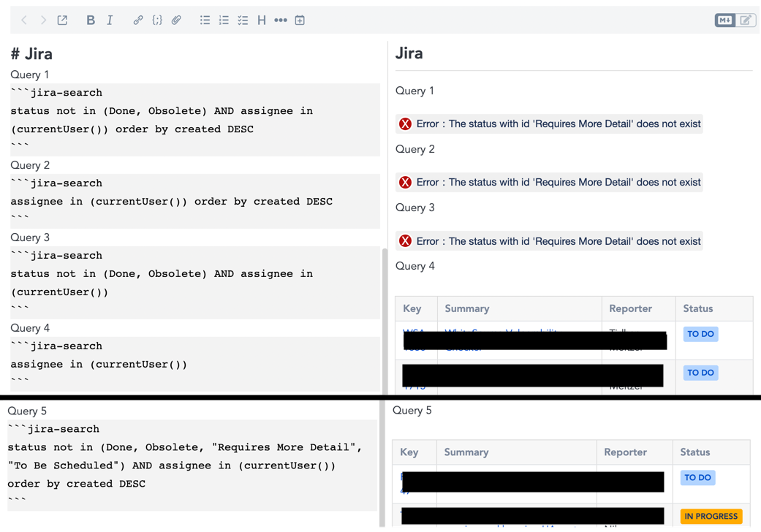Click the first TO DO status badge in Query 4
This screenshot has width=761, height=532.
point(700,334)
